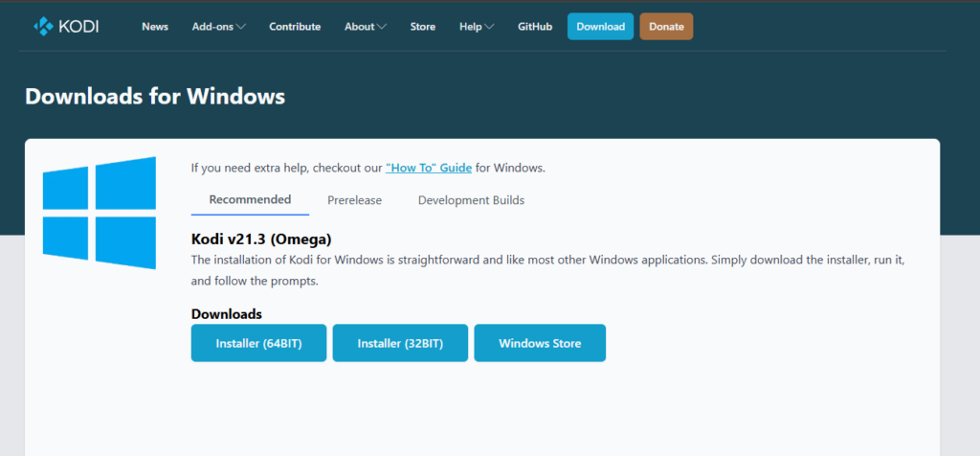
Task: Open the News page
Action: [155, 27]
